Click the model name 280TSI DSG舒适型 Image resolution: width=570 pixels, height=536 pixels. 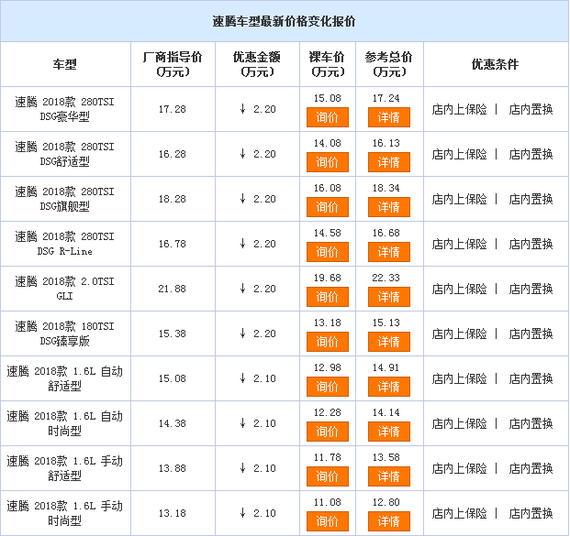pos(65,154)
